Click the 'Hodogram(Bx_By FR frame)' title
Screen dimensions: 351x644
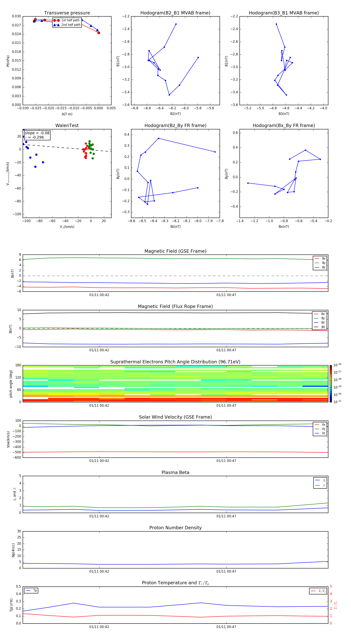point(284,125)
